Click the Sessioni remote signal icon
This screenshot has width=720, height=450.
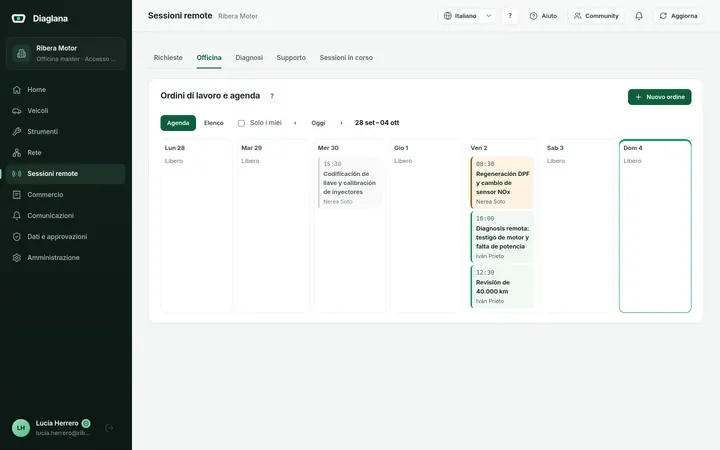17,174
